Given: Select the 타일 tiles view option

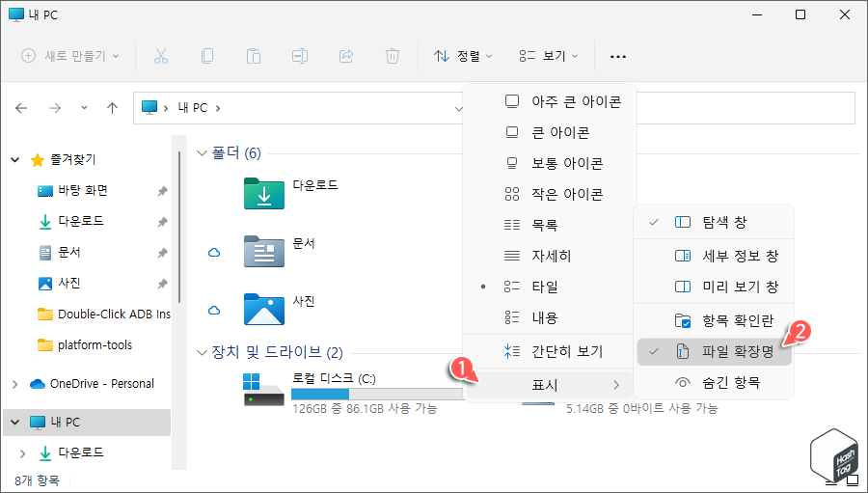Looking at the screenshot, I should (550, 287).
